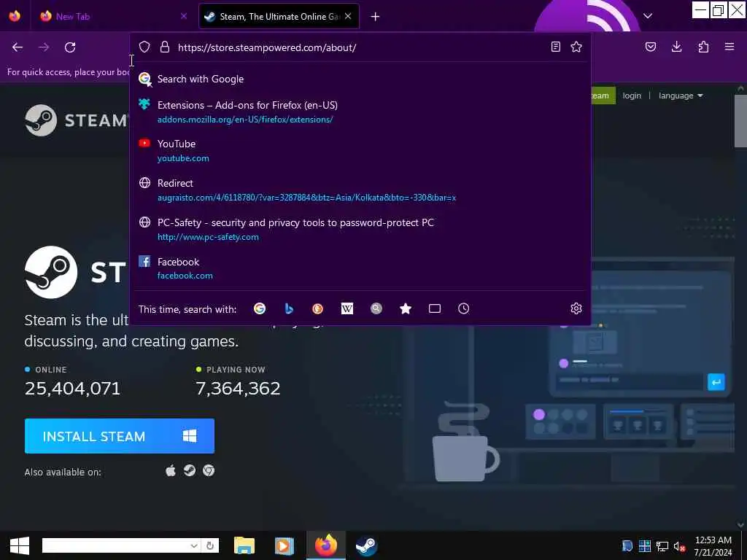This screenshot has width=747, height=560.
Task: Launch Steam from the taskbar
Action: tap(366, 545)
